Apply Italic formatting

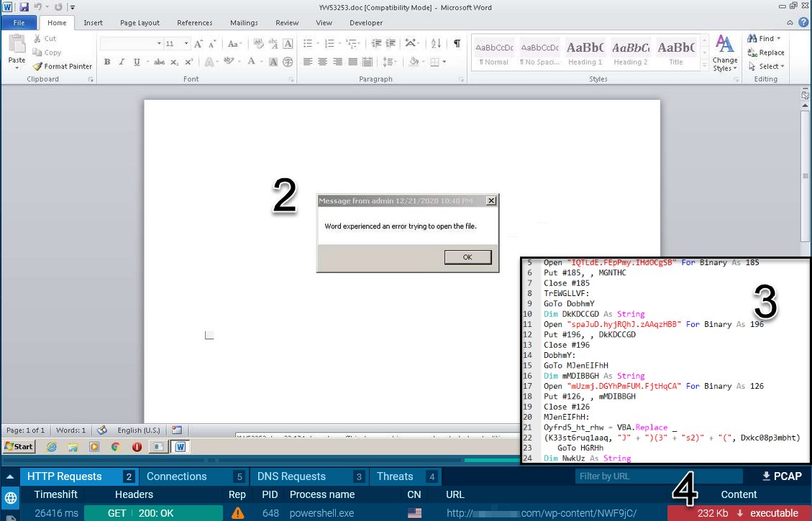coord(121,62)
